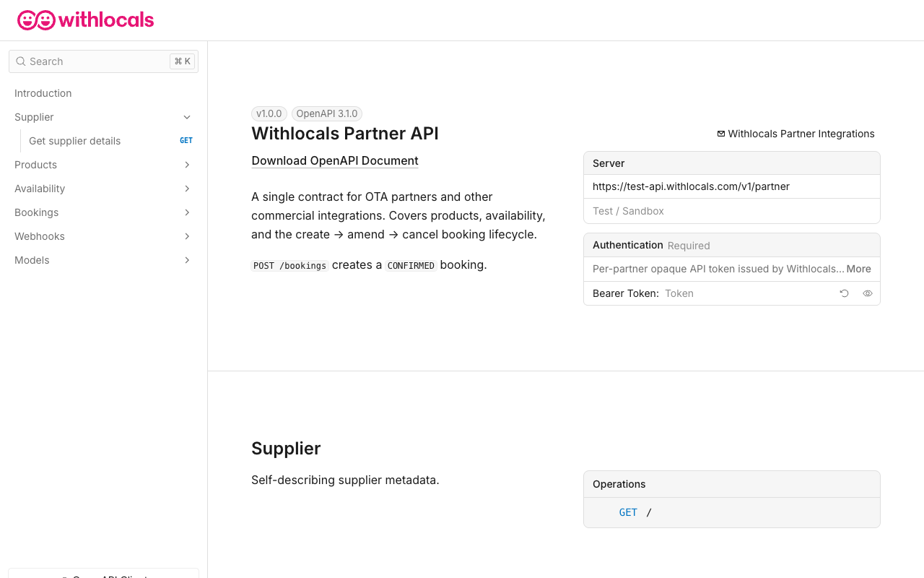Click Download OpenAPI Document link

tap(335, 160)
